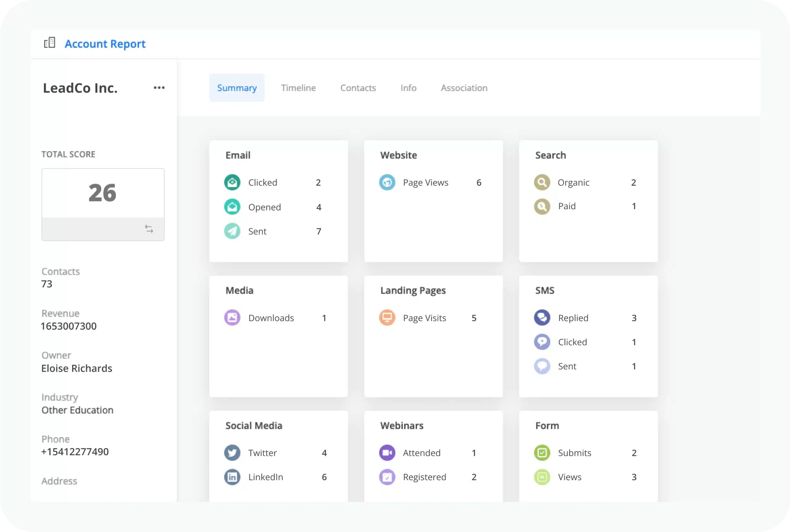The image size is (790, 532).
Task: Go to the Info tab
Action: point(408,88)
